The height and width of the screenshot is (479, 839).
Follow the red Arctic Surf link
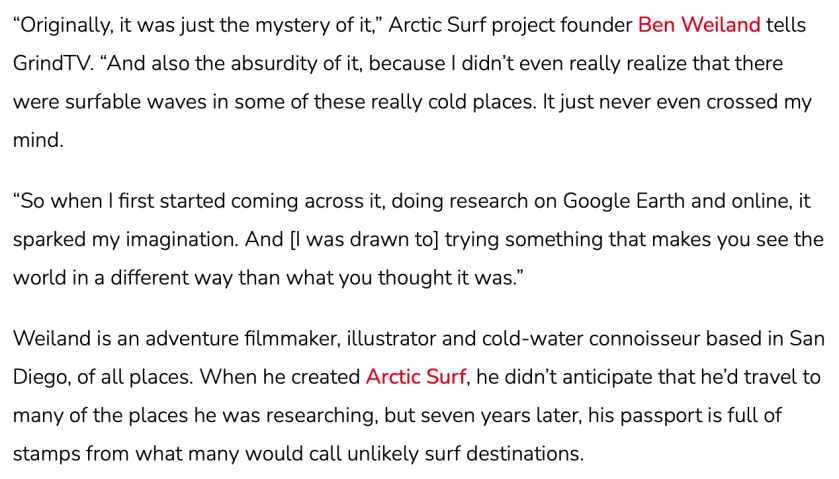click(x=416, y=377)
